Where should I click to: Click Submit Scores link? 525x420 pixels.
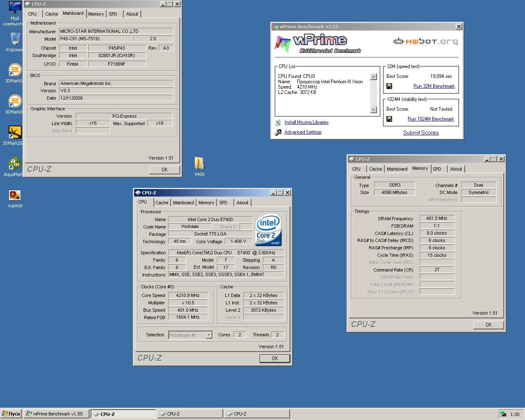(421, 132)
